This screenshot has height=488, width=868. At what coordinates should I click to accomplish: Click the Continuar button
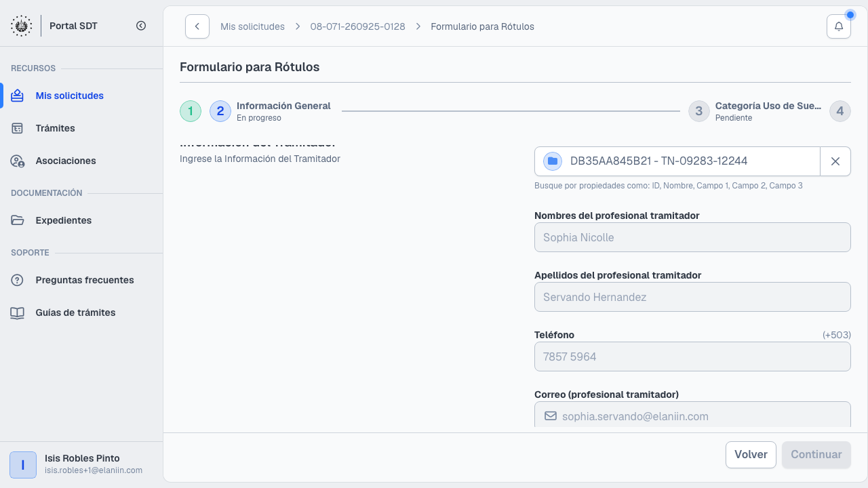click(816, 455)
